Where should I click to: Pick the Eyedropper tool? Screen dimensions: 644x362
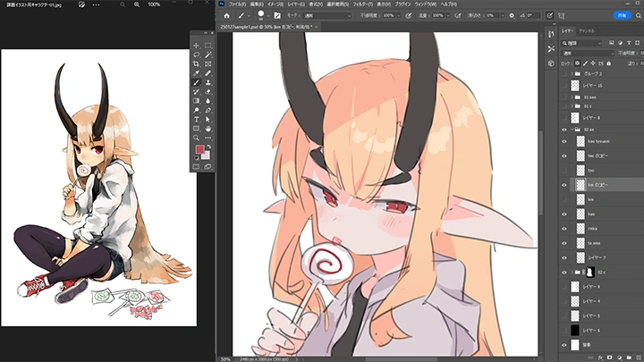(196, 74)
